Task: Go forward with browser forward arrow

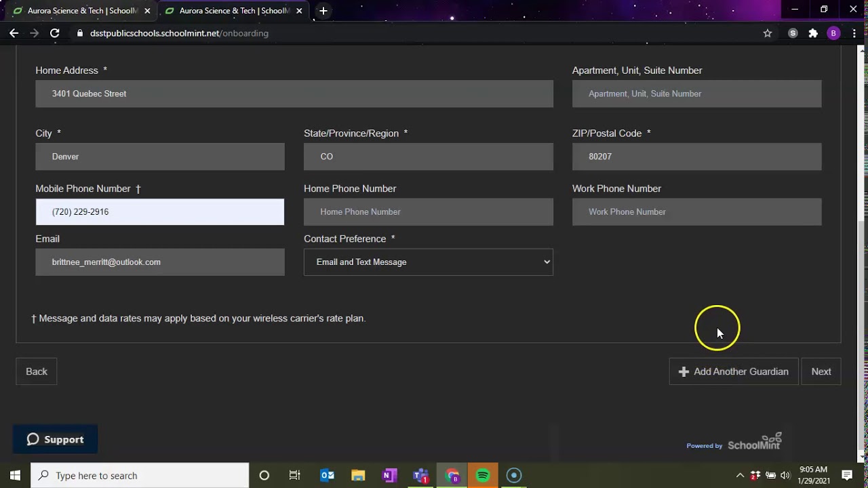Action: coord(34,33)
